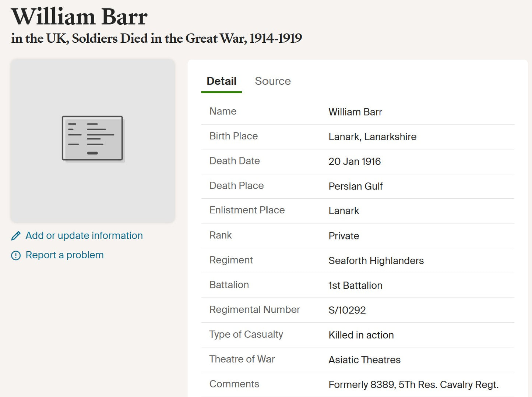The height and width of the screenshot is (397, 532).
Task: Click the record document placeholder icon
Action: pos(92,139)
